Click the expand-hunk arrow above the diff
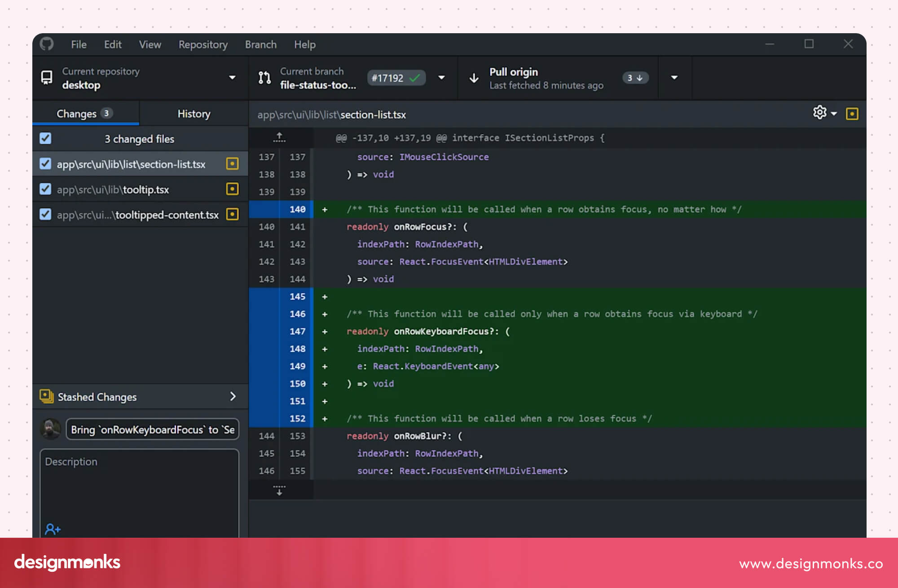 [x=279, y=137]
